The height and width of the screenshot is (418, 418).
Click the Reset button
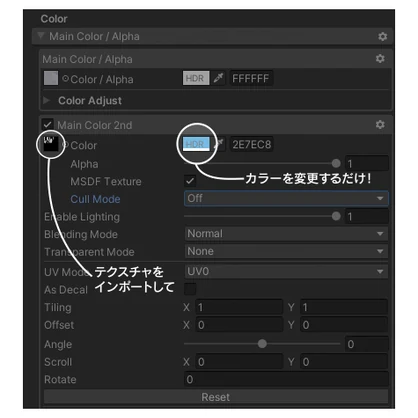[216, 397]
